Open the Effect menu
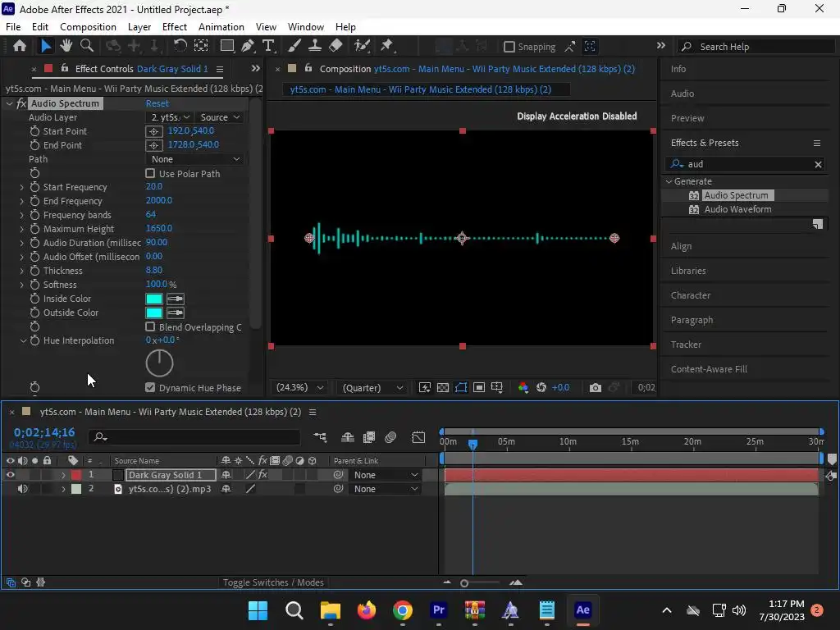 (175, 27)
